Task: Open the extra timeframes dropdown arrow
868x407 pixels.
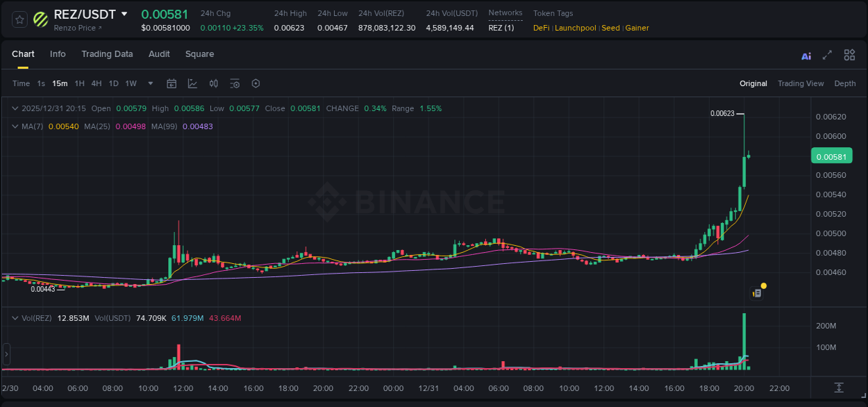Action: (x=150, y=83)
